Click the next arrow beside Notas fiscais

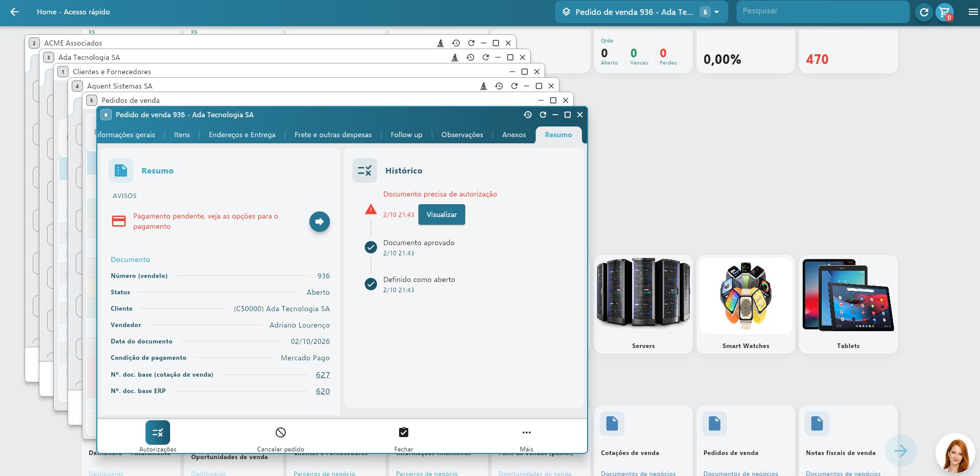click(901, 450)
